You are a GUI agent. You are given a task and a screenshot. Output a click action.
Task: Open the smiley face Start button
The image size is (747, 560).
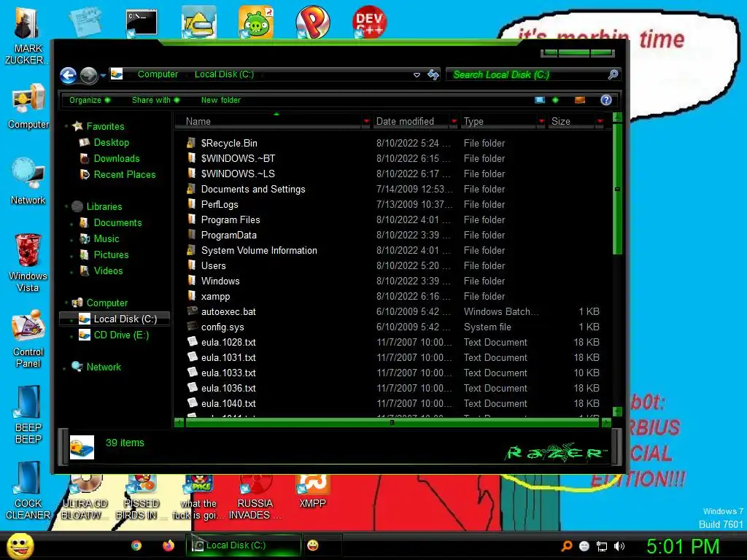coord(20,546)
